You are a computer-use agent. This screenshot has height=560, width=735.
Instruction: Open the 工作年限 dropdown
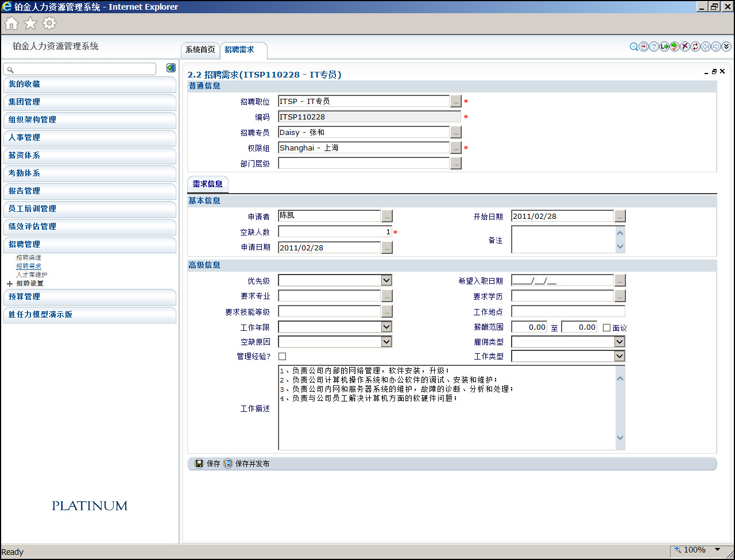pyautogui.click(x=386, y=327)
